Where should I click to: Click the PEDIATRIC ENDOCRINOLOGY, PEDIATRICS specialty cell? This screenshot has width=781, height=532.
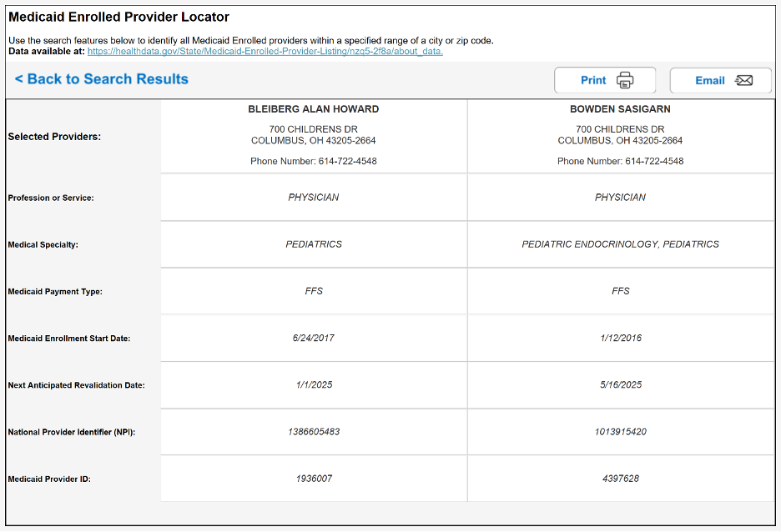point(621,244)
